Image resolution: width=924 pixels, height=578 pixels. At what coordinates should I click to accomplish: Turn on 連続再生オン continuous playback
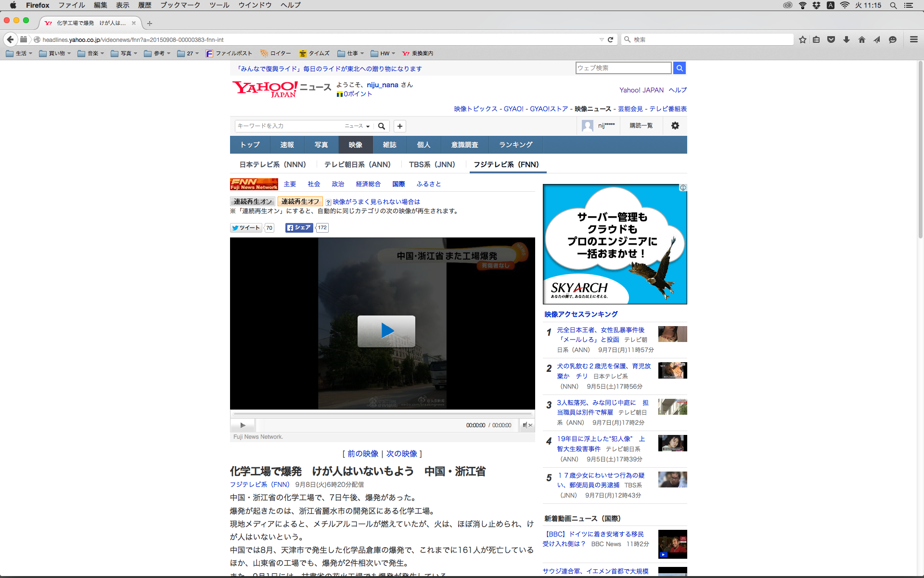252,201
